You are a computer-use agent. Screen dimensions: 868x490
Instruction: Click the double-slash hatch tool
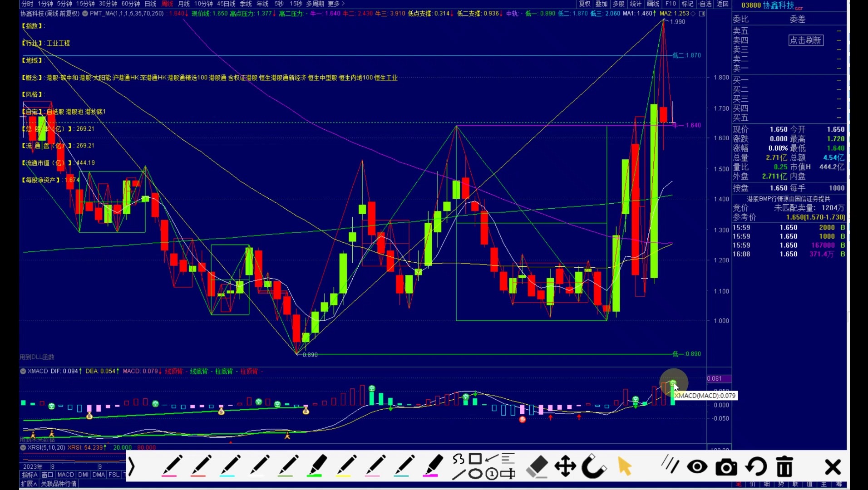(x=670, y=464)
